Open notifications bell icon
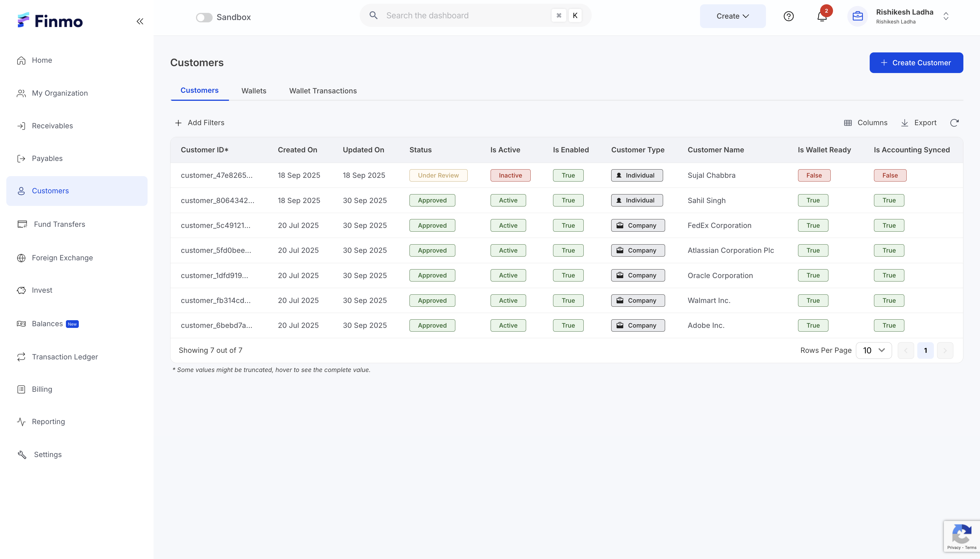The image size is (980, 559). 822,17
